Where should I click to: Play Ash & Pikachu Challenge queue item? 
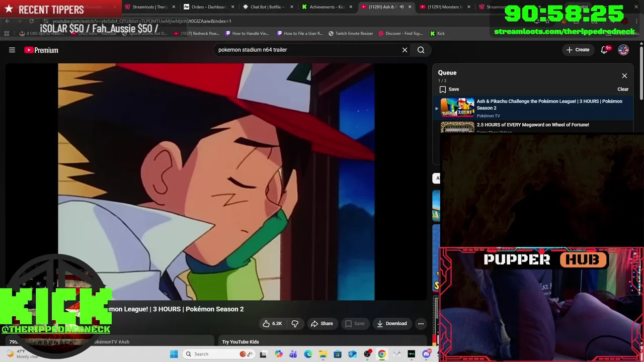(533, 108)
